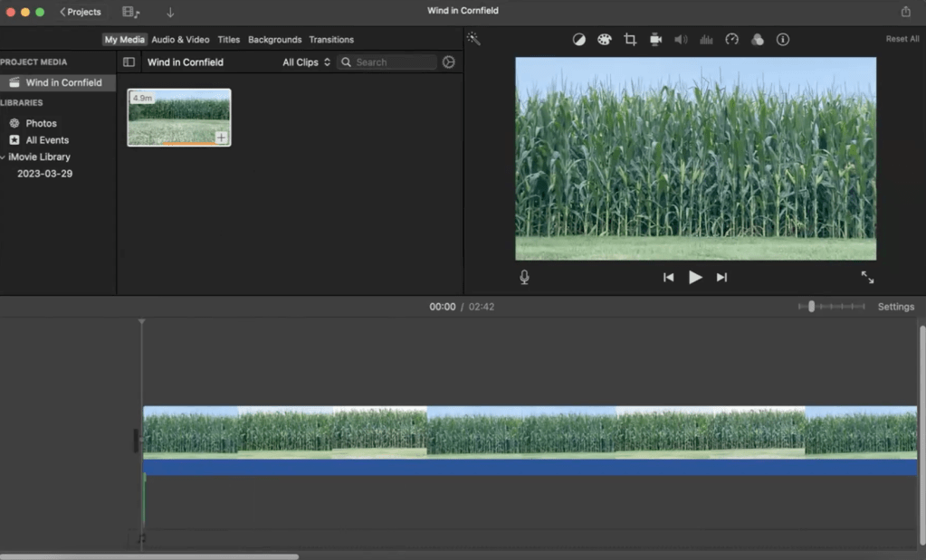This screenshot has height=560, width=926.
Task: Open the clip filter and audio effects
Action: pos(758,40)
